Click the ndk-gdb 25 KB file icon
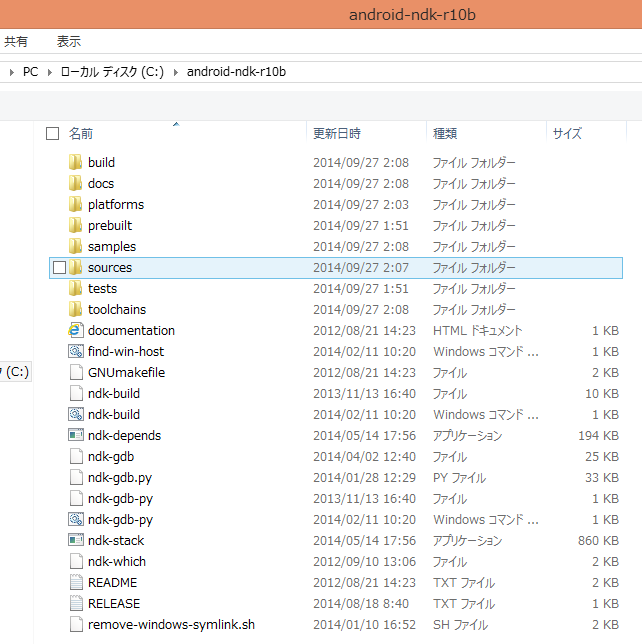This screenshot has width=642, height=644. 76,456
